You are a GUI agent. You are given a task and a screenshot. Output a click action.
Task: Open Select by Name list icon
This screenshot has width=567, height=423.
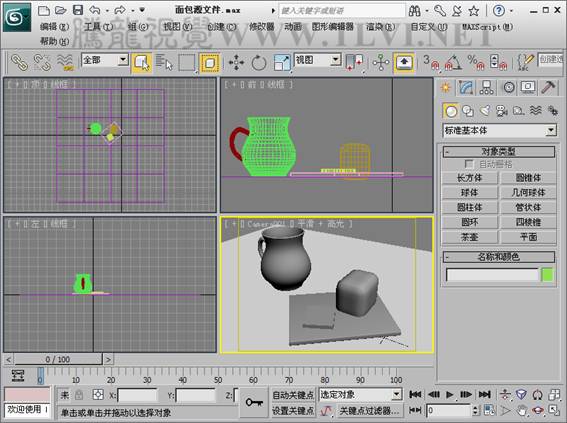164,63
